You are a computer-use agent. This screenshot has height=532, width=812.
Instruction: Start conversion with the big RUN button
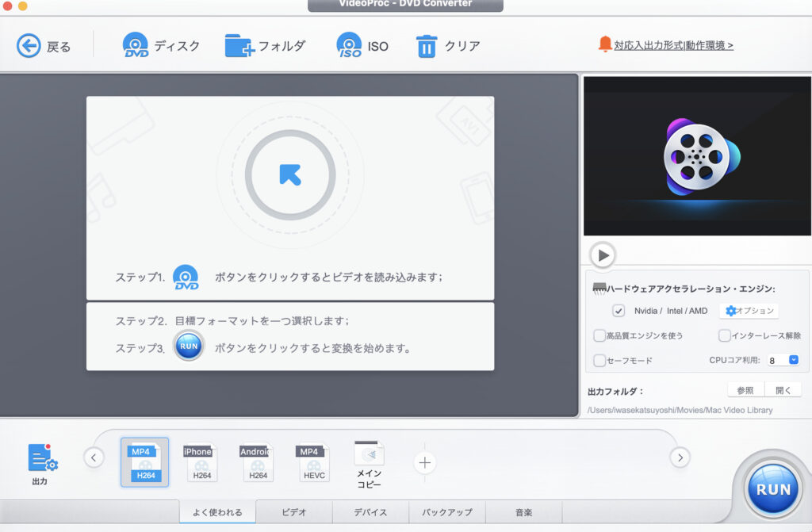pyautogui.click(x=773, y=489)
